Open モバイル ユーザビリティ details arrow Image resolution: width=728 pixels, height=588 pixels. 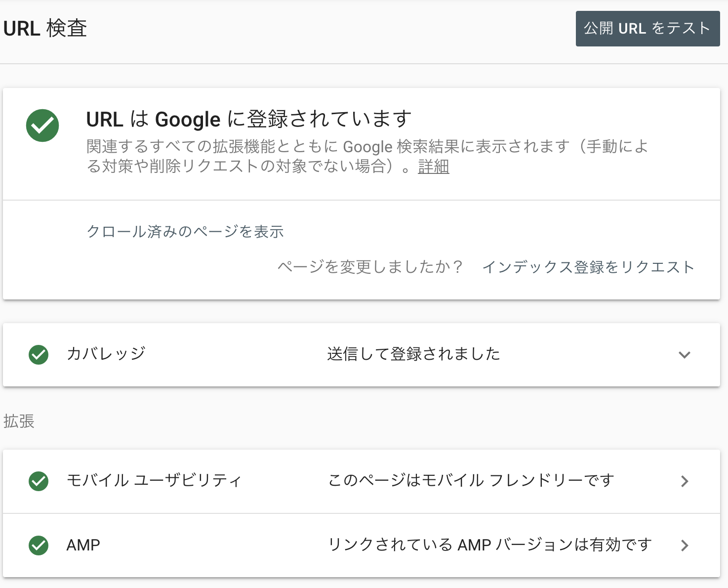[685, 481]
